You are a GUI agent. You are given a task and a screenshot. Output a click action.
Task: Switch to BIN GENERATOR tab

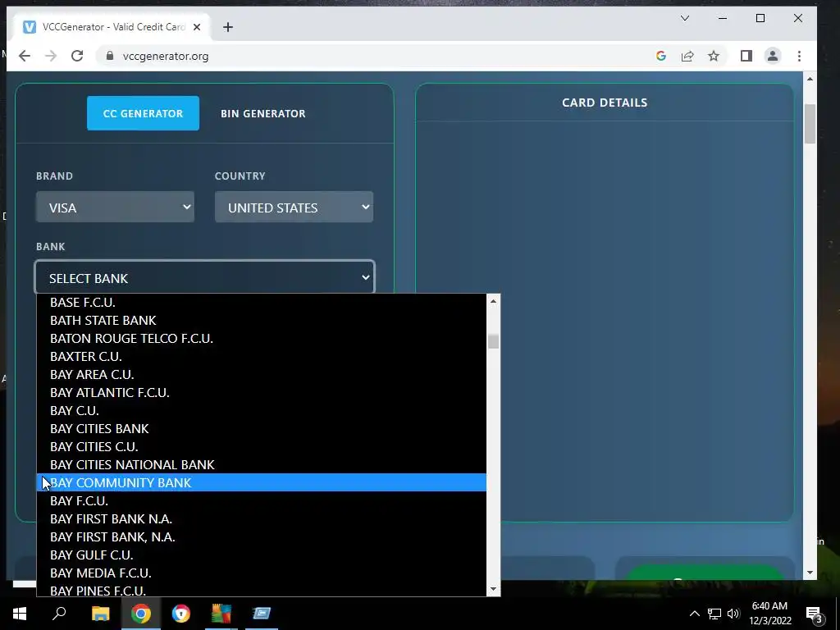[263, 113]
